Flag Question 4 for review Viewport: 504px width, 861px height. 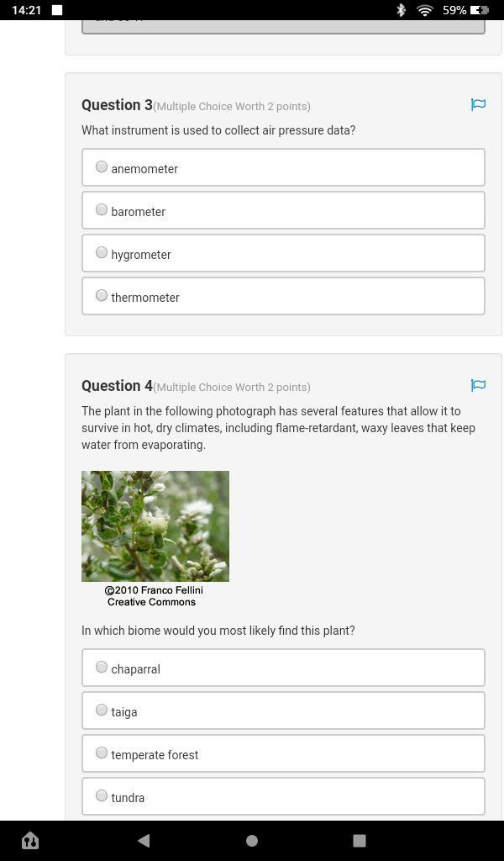pyautogui.click(x=478, y=386)
